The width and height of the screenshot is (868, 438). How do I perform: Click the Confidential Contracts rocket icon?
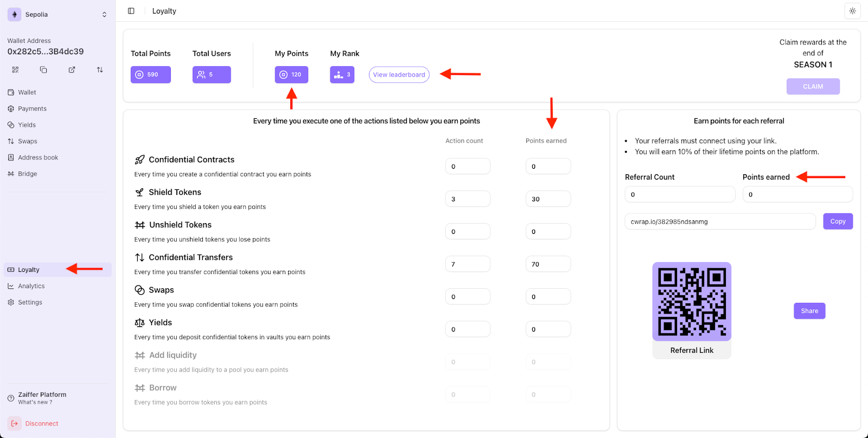click(x=139, y=160)
